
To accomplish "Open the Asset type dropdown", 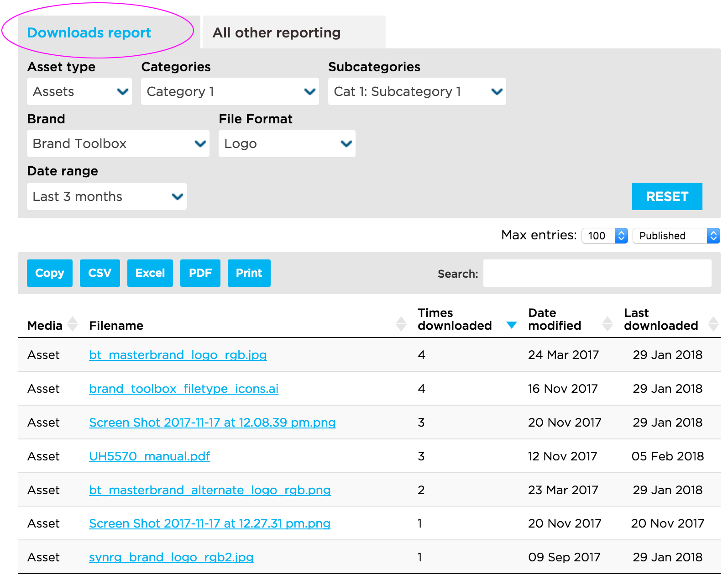I will [79, 92].
